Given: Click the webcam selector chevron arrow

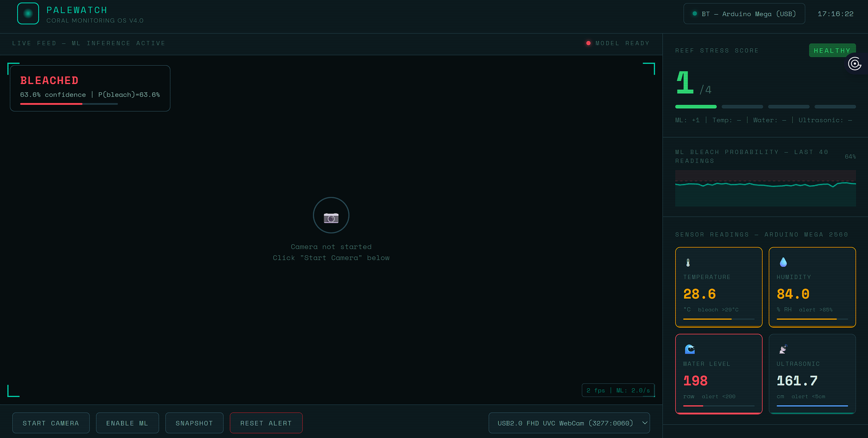Looking at the screenshot, I should click(x=644, y=423).
